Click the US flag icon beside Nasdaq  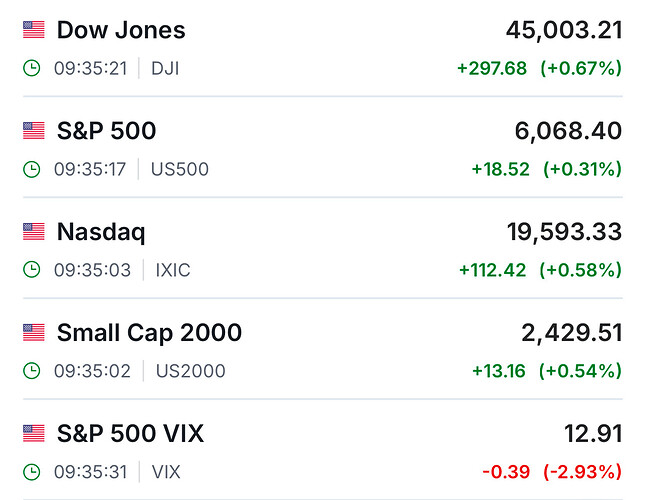34,232
